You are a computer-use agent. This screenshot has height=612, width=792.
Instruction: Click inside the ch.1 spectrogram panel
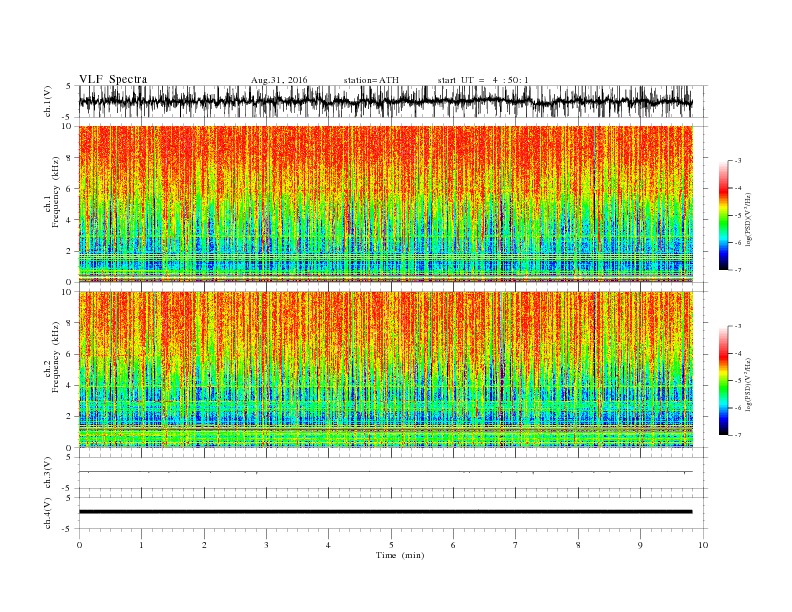point(385,204)
